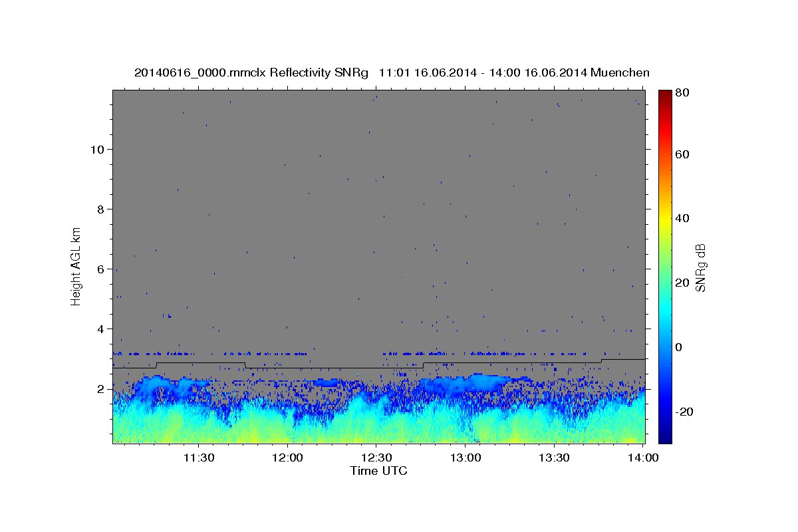This screenshot has width=798, height=532.
Task: Click the Time UTC axis label
Action: coord(378,471)
